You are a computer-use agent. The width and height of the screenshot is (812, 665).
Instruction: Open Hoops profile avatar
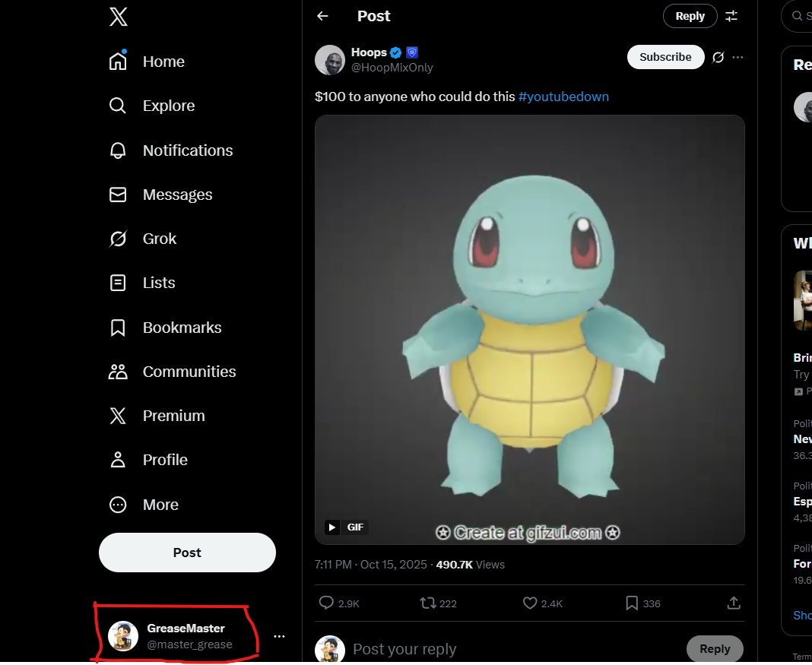click(x=330, y=59)
